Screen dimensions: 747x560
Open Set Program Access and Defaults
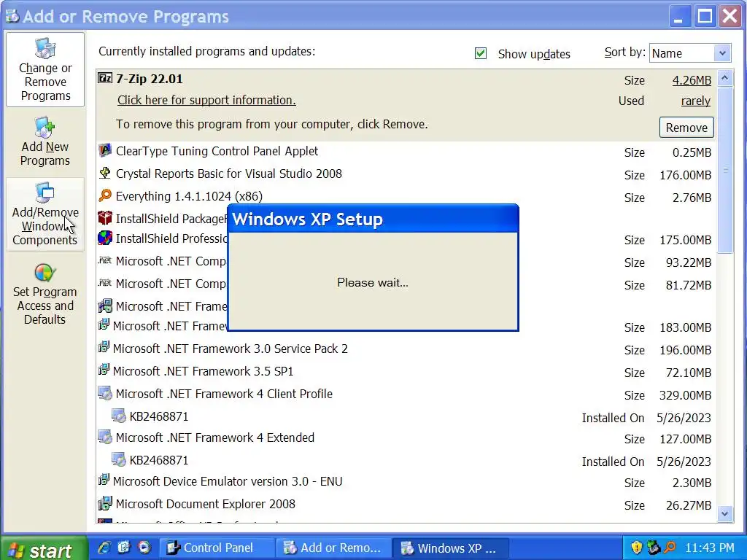coord(45,295)
